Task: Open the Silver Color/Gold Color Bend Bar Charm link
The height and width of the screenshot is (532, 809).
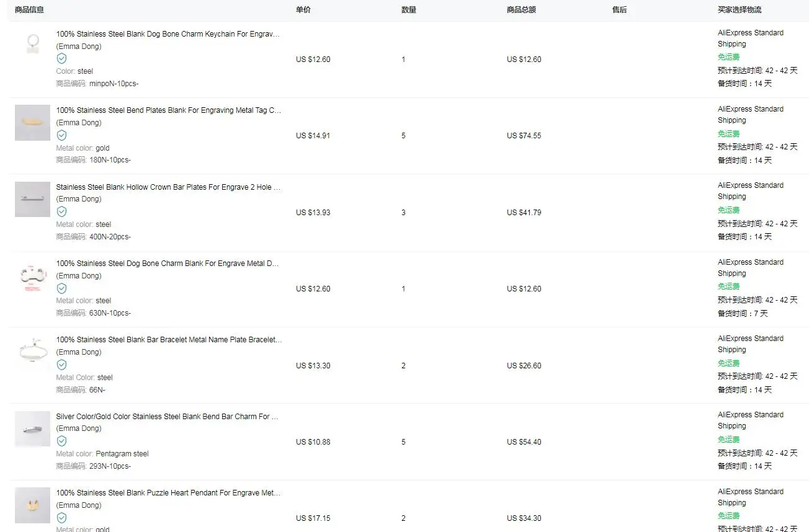Action: click(x=167, y=417)
